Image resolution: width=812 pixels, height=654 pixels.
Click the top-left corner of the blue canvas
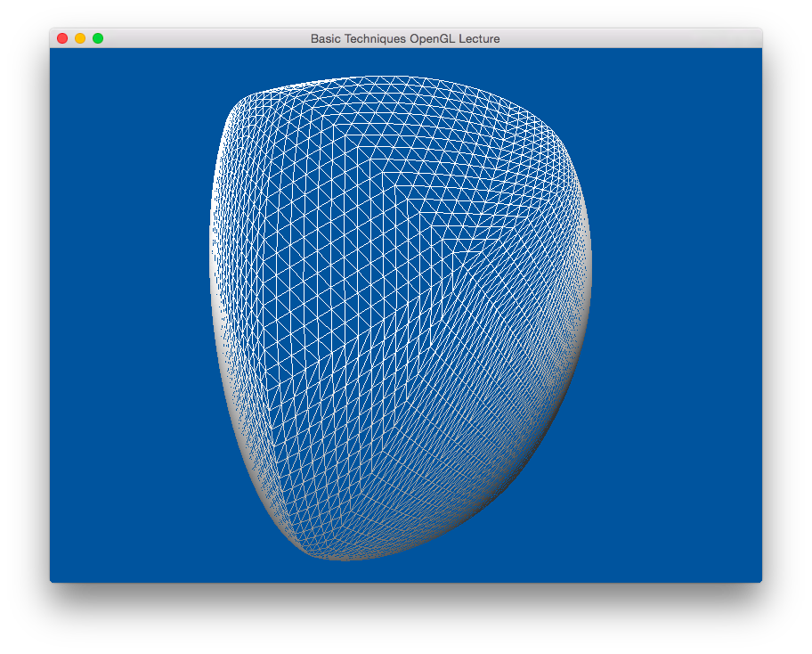(53, 52)
